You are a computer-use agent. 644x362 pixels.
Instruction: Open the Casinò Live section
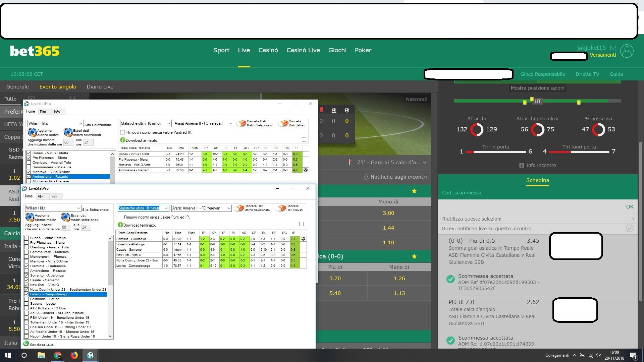(x=303, y=50)
